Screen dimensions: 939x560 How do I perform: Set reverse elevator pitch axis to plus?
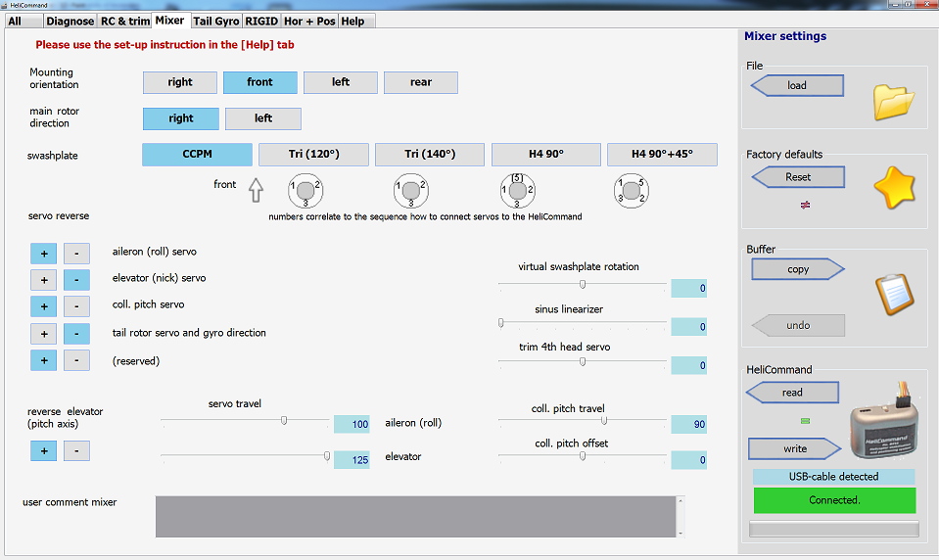pos(44,451)
